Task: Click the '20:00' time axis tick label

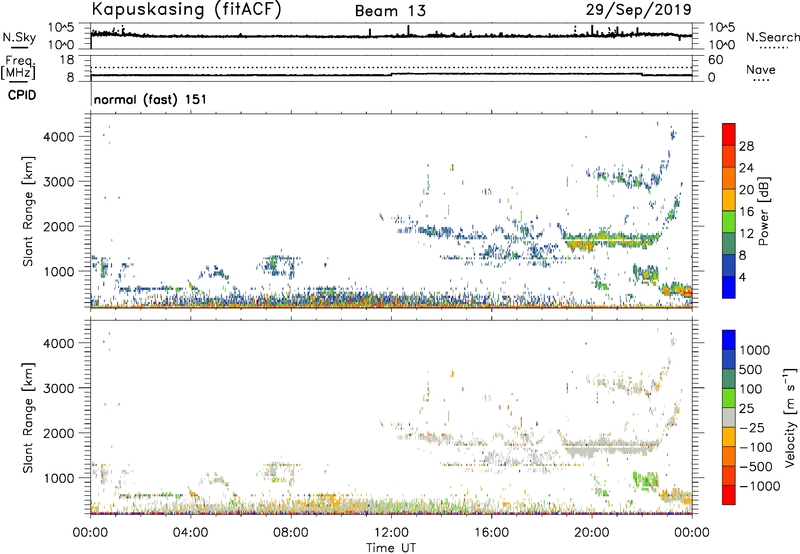Action: pyautogui.click(x=592, y=533)
